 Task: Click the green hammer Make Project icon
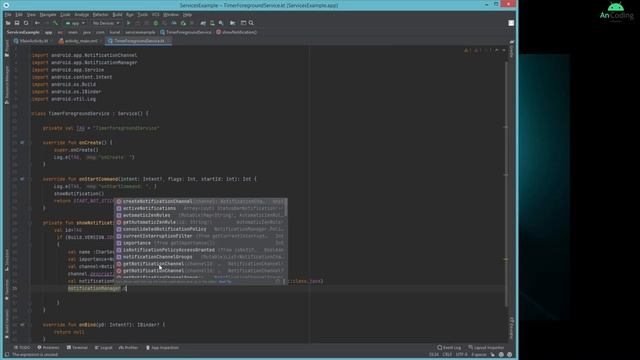tap(56, 23)
